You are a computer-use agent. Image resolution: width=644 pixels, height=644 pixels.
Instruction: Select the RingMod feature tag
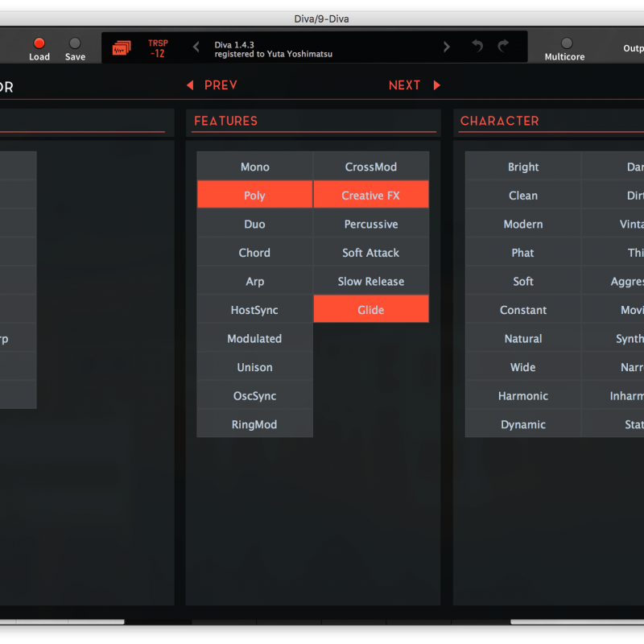point(254,424)
